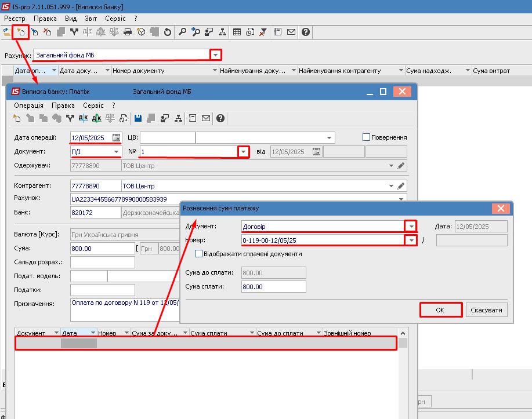Click OK in Рознесення суми платежу dialog
The image size is (532, 419).
(440, 310)
